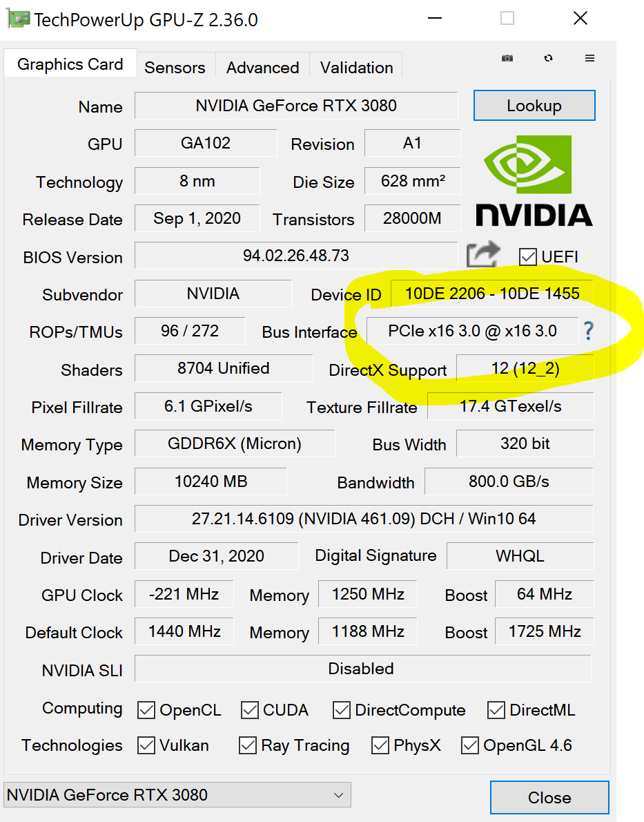This screenshot has width=644, height=822.
Task: Click the DirectX Support field 12 (12_2)
Action: [x=525, y=368]
